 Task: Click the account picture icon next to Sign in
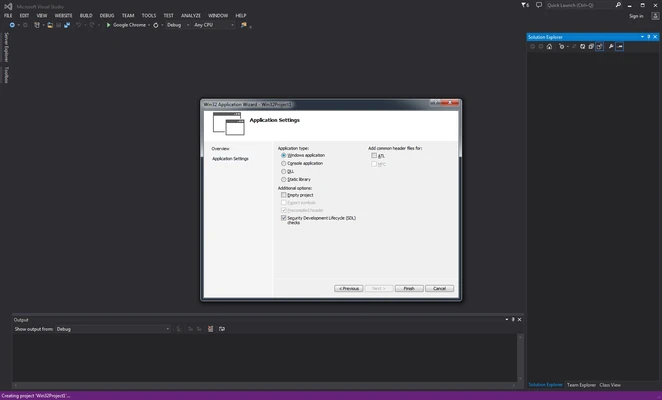tap(655, 16)
